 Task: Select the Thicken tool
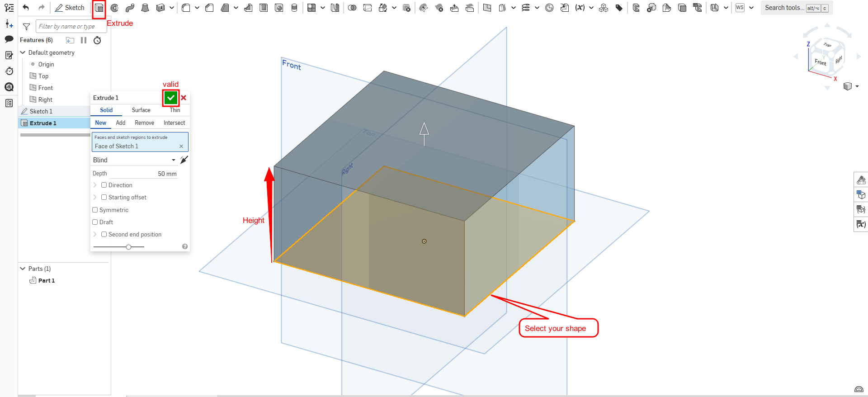[160, 8]
